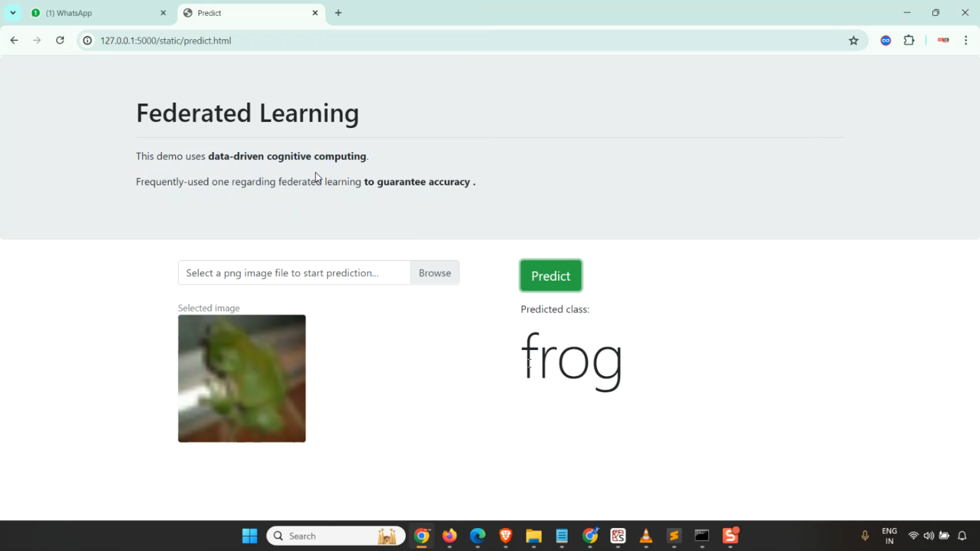
Task: Open the Windows Start menu
Action: (x=250, y=536)
